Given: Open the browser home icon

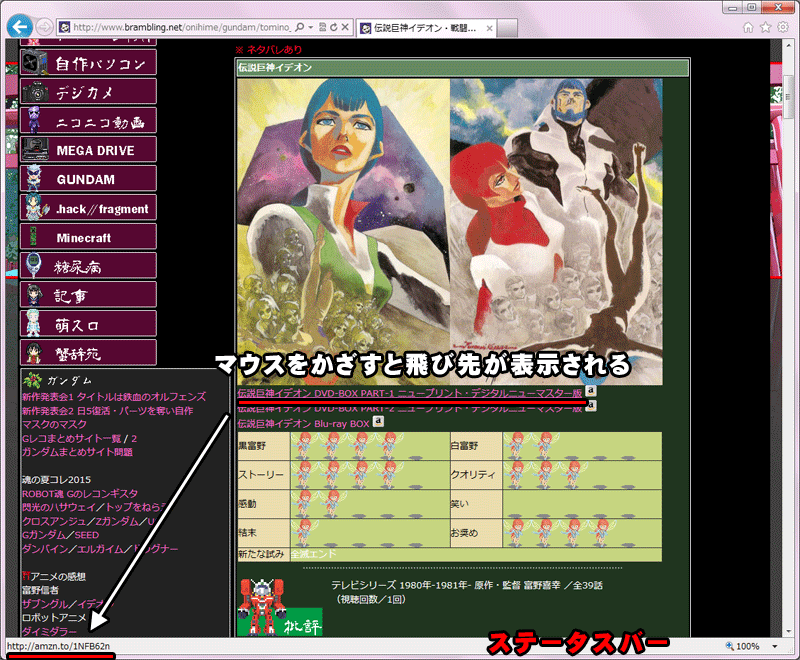Looking at the screenshot, I should pyautogui.click(x=748, y=27).
